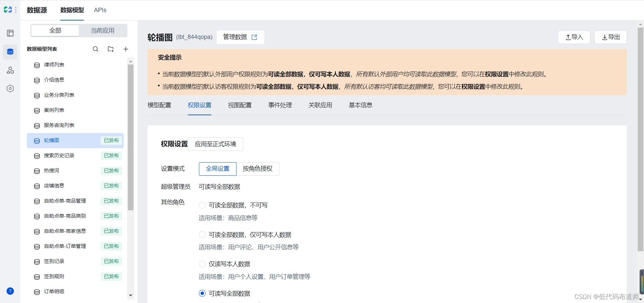
Task: Click 已发布 badge on 热搜词 row
Action: click(111, 171)
